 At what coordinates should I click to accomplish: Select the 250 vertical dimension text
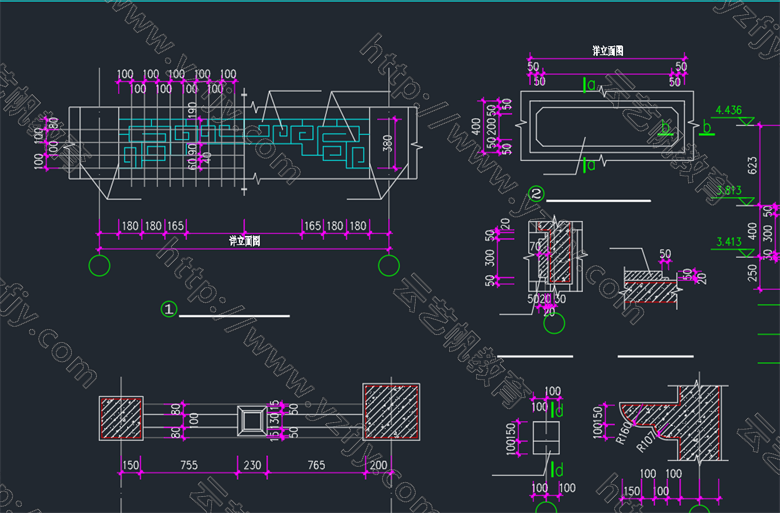(x=752, y=273)
